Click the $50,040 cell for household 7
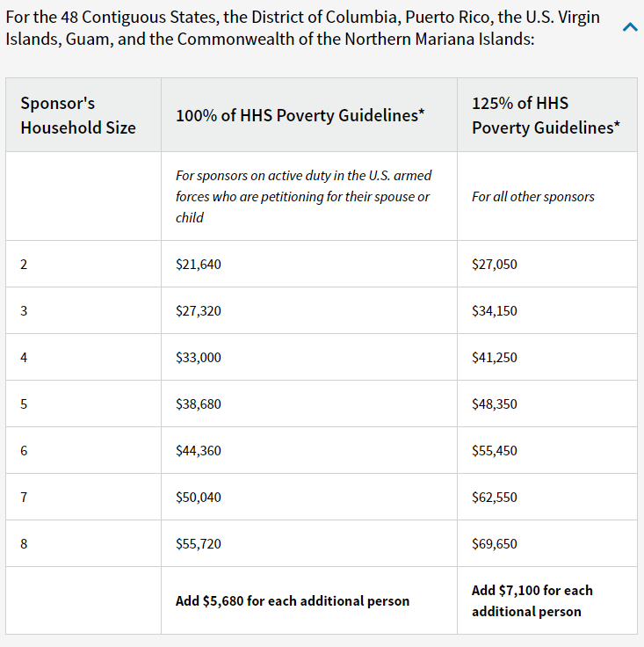Screen dimensions: 644x647 tap(199, 498)
